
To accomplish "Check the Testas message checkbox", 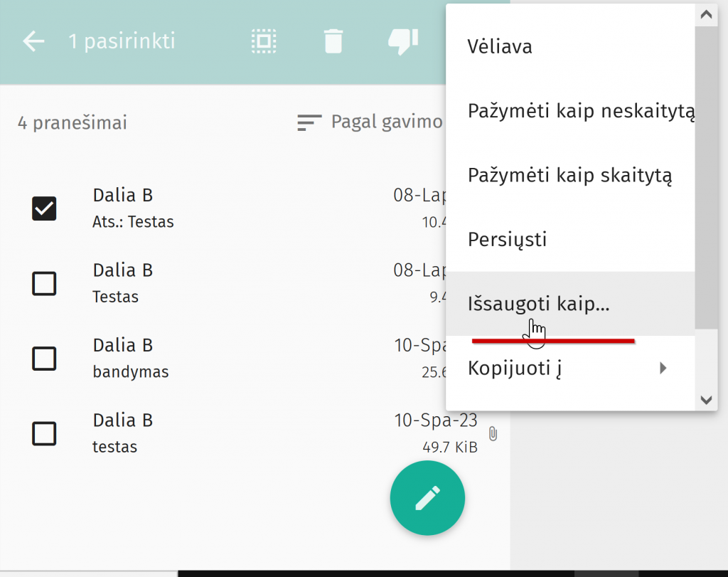I will (44, 284).
